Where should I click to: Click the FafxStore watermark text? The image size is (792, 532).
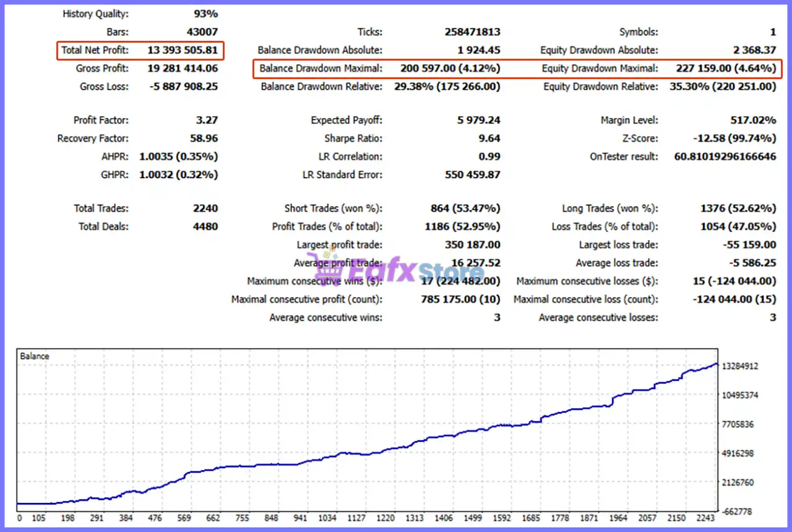pos(415,272)
